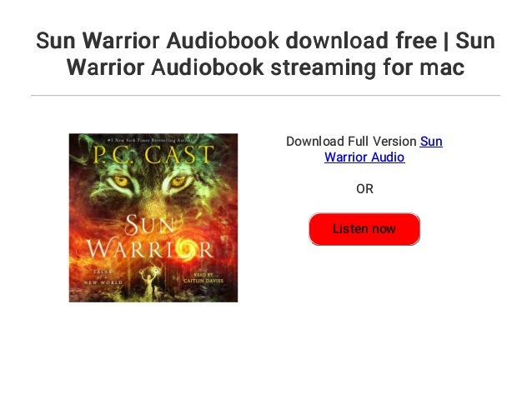Click the 'Download Full Version' text
The image size is (532, 399).
(x=351, y=142)
